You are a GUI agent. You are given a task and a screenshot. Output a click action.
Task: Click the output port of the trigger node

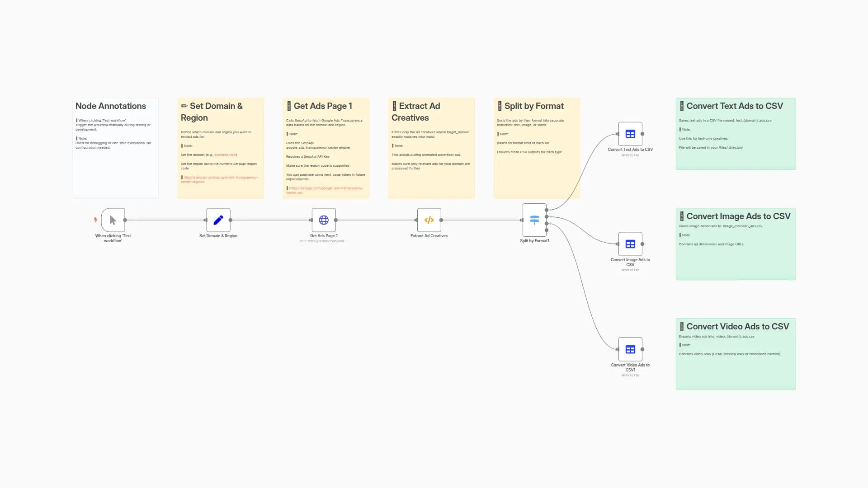pyautogui.click(x=125, y=220)
